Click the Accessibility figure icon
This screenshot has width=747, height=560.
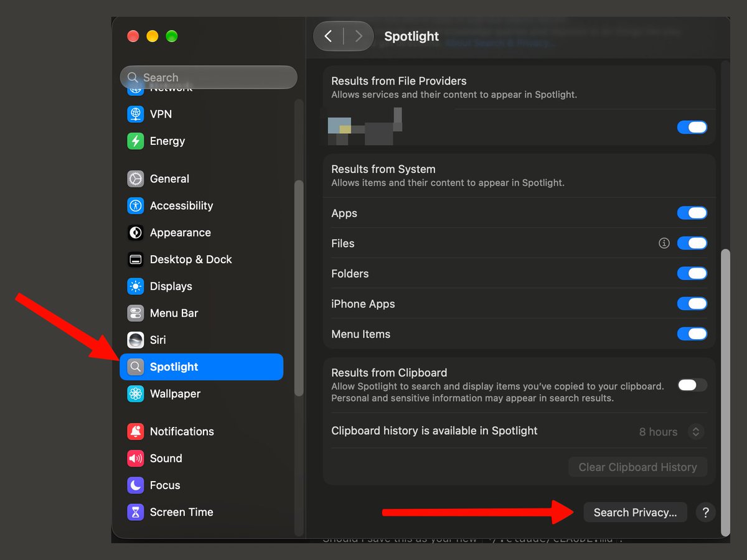[x=136, y=206]
